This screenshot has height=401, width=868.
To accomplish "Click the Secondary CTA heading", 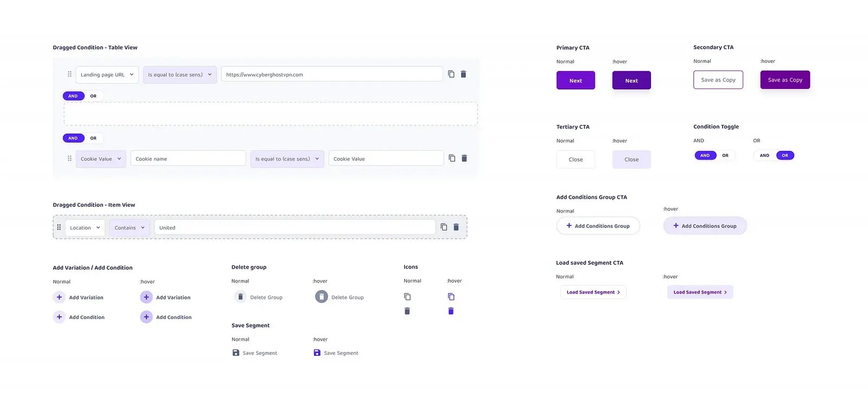I will [x=713, y=47].
